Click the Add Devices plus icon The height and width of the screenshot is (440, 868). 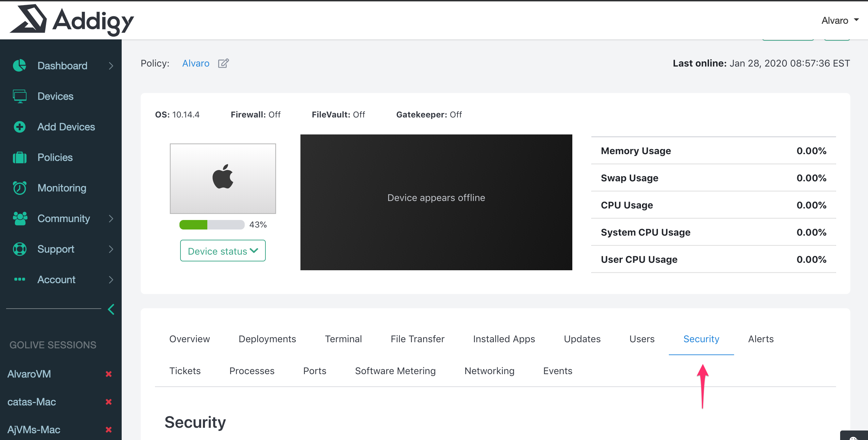(19, 127)
